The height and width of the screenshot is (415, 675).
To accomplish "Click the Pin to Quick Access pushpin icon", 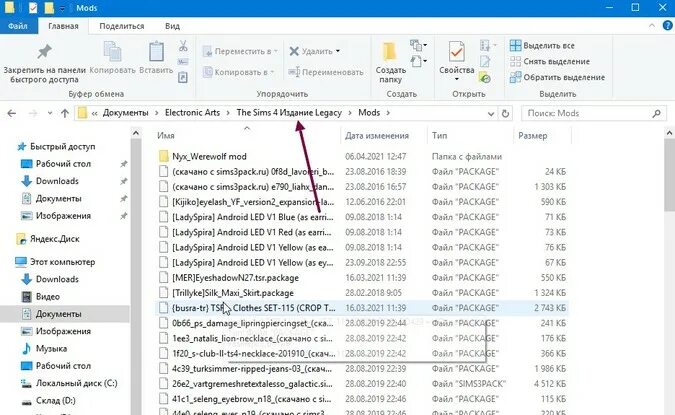I will point(44,52).
